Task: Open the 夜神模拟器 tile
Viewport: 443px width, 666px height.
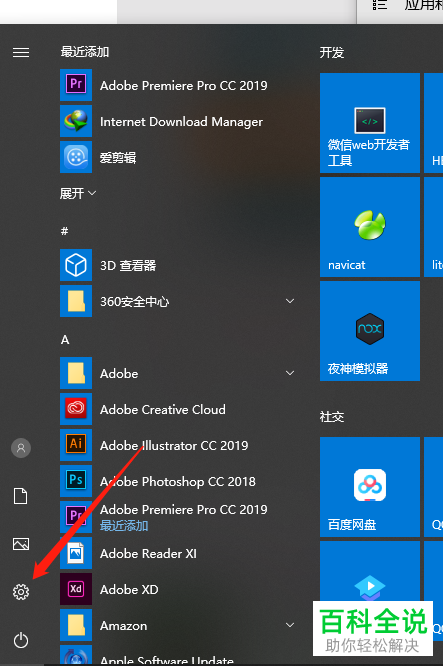Action: (x=370, y=331)
